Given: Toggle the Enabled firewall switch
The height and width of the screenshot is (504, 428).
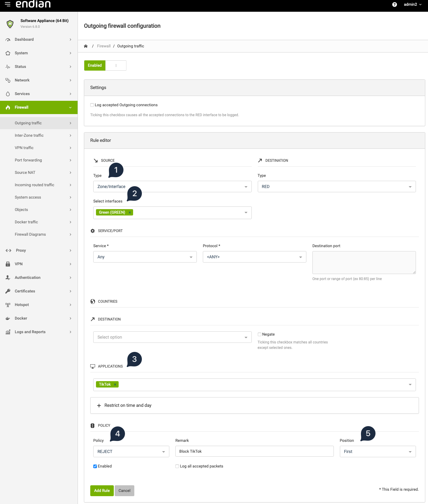Looking at the screenshot, I should click(105, 65).
